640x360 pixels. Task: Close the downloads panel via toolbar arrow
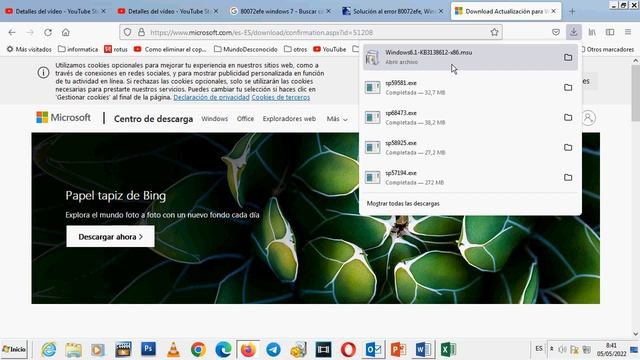(573, 32)
